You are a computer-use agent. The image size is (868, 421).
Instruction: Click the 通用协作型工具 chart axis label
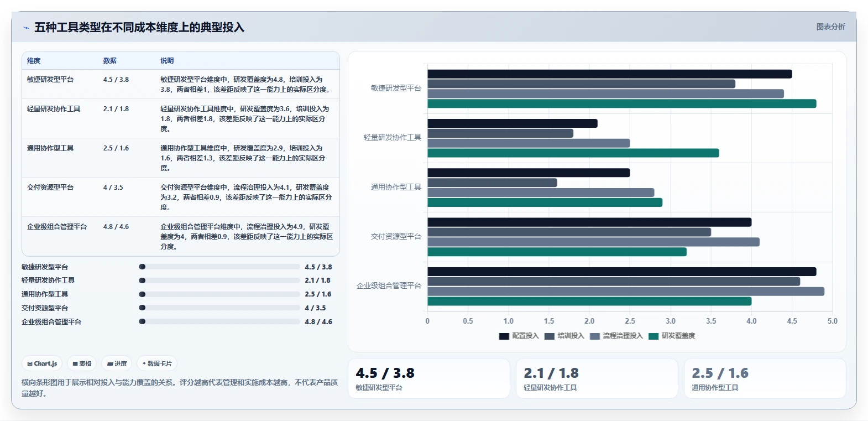pyautogui.click(x=396, y=187)
